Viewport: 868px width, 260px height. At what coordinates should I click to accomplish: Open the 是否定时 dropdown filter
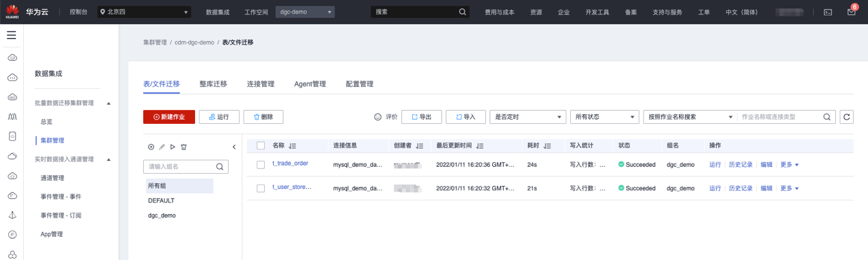pyautogui.click(x=528, y=117)
